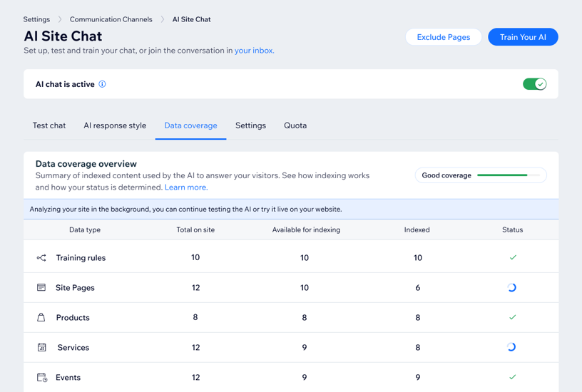Click the Training rules row icon

tap(41, 258)
